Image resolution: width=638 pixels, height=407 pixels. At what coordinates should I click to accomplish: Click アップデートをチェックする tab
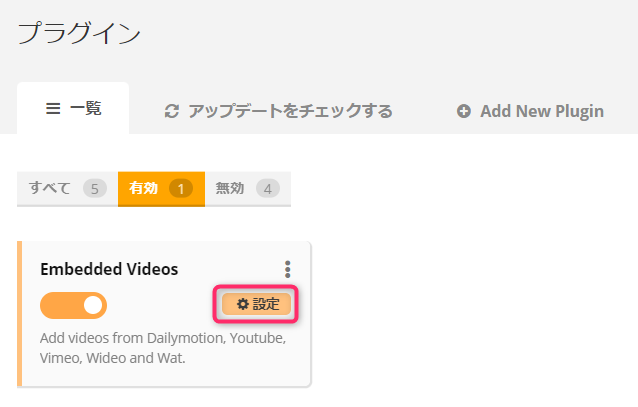pos(278,111)
